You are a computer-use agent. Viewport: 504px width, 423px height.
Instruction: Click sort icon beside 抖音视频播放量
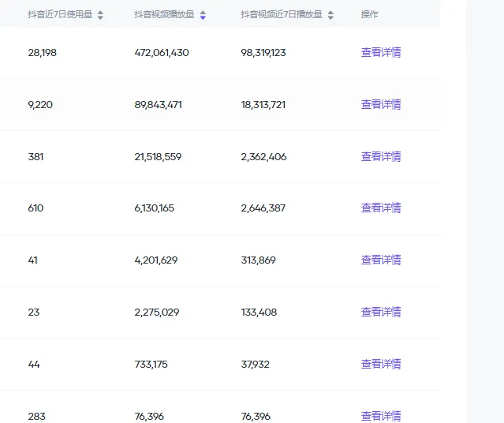tap(203, 15)
